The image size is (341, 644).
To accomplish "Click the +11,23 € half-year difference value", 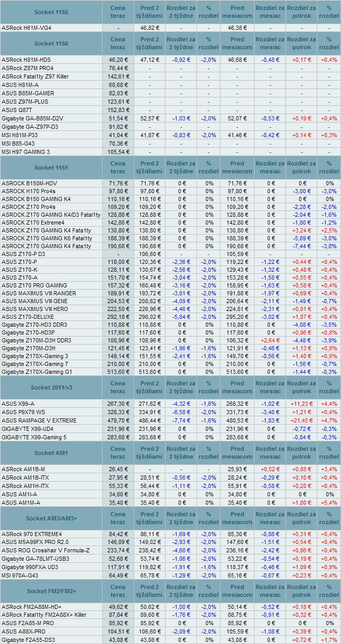I will [302, 404].
